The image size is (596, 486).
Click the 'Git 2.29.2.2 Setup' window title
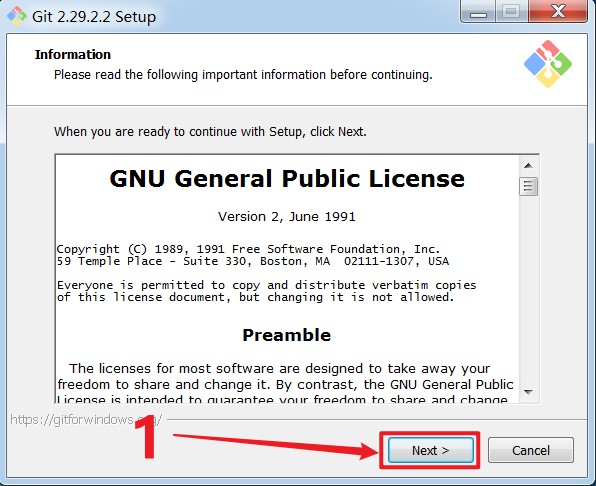[94, 17]
